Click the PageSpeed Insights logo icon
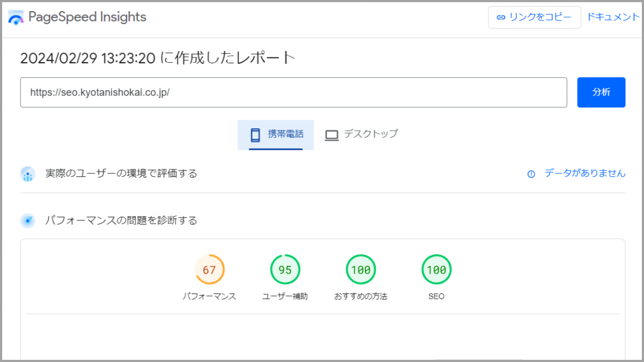The width and height of the screenshot is (644, 362). coord(16,17)
